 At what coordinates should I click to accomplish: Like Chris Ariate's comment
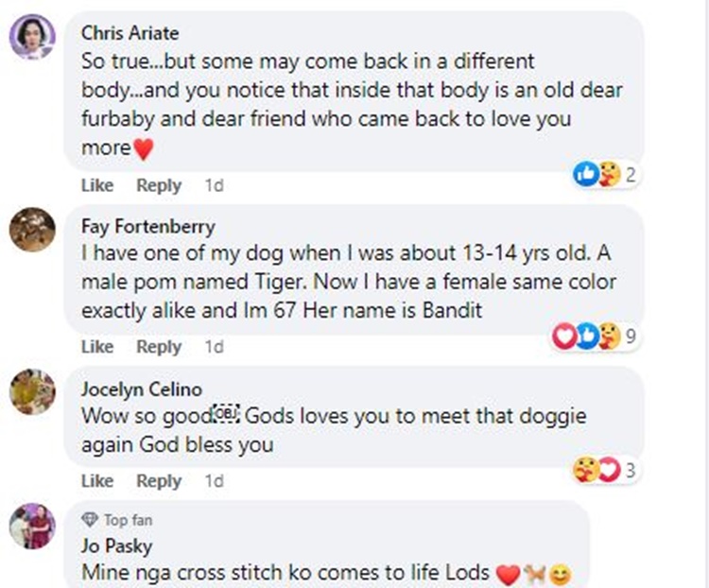(x=96, y=185)
